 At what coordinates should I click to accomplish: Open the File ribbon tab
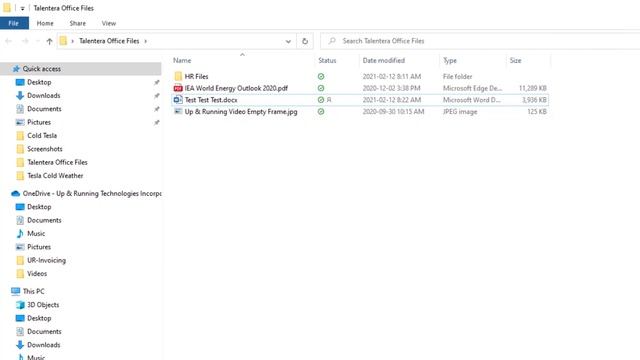(14, 23)
